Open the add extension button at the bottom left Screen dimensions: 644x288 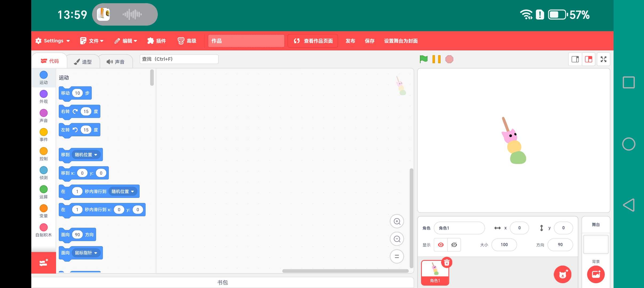coord(44,263)
